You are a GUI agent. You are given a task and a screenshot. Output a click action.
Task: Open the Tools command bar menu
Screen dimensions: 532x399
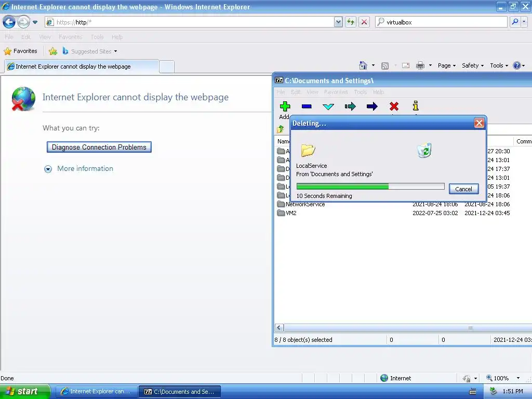tap(499, 65)
